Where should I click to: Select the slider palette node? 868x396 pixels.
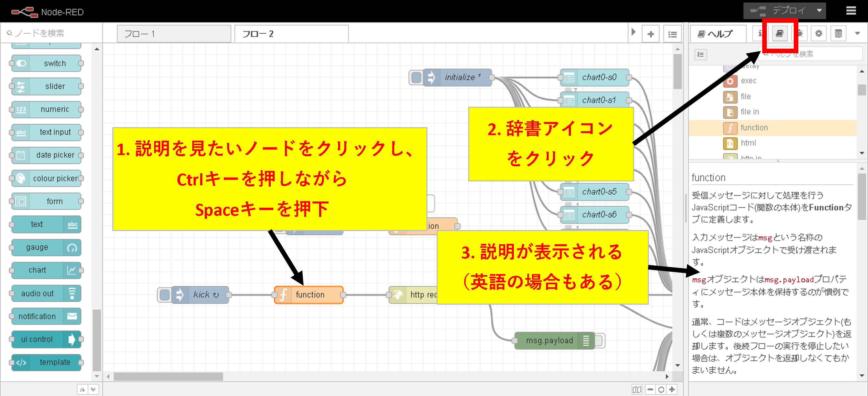click(47, 86)
